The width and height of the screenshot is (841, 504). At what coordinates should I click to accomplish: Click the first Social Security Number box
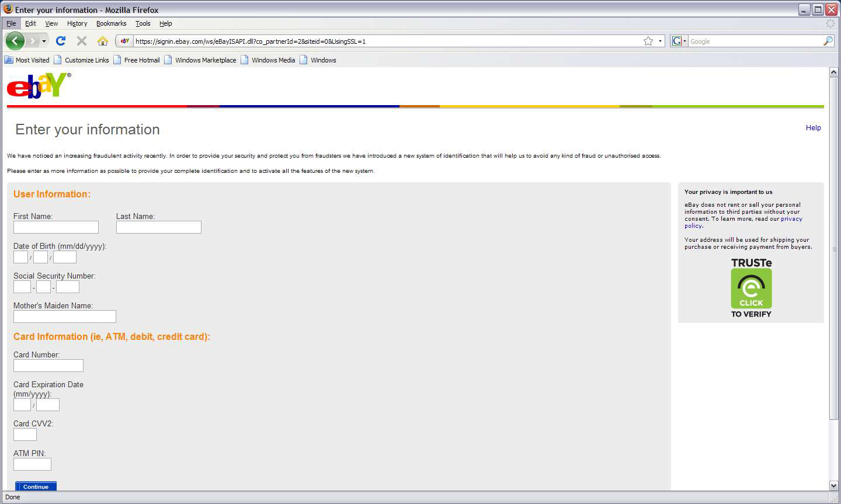click(x=22, y=287)
